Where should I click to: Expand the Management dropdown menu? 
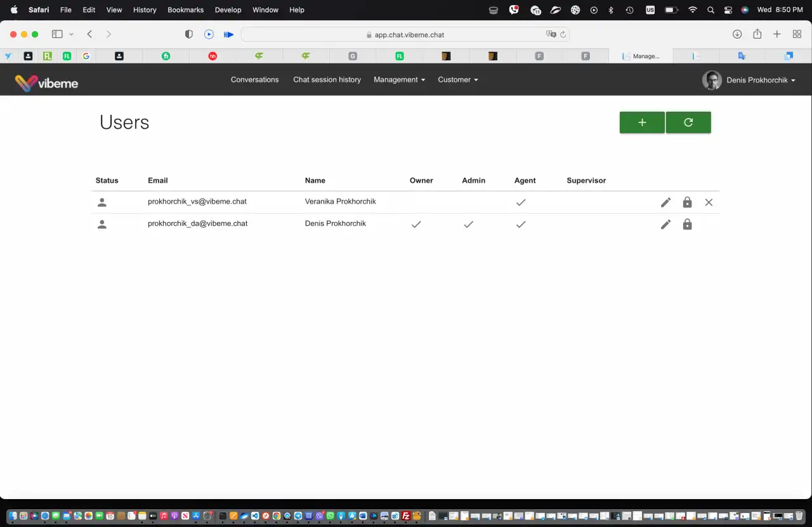[399, 80]
